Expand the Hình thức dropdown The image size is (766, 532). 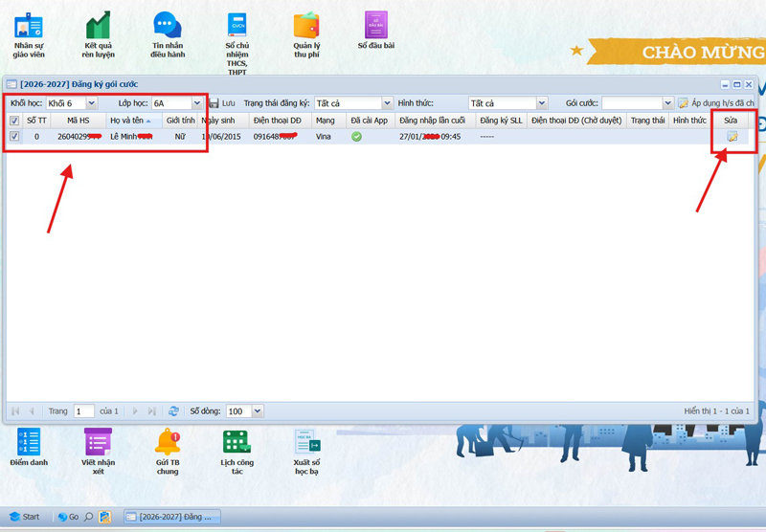coord(541,103)
